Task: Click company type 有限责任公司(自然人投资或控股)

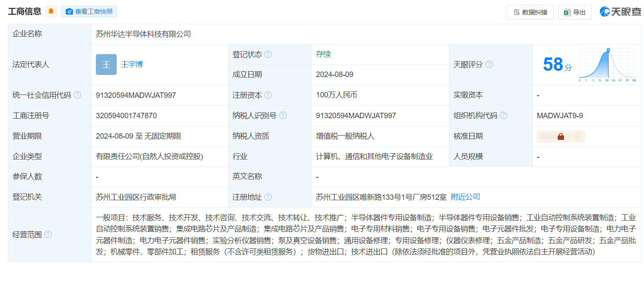Action: point(150,156)
